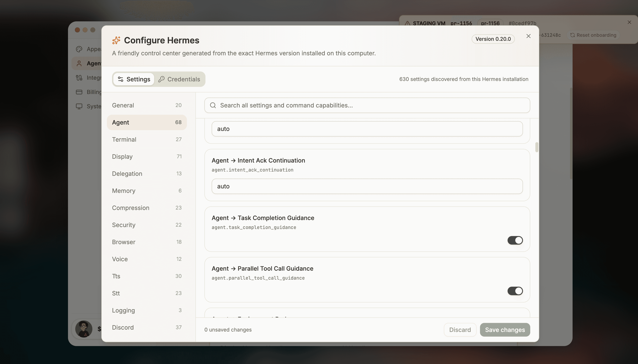Open the Browser settings category
This screenshot has height=364, width=638.
[147, 242]
